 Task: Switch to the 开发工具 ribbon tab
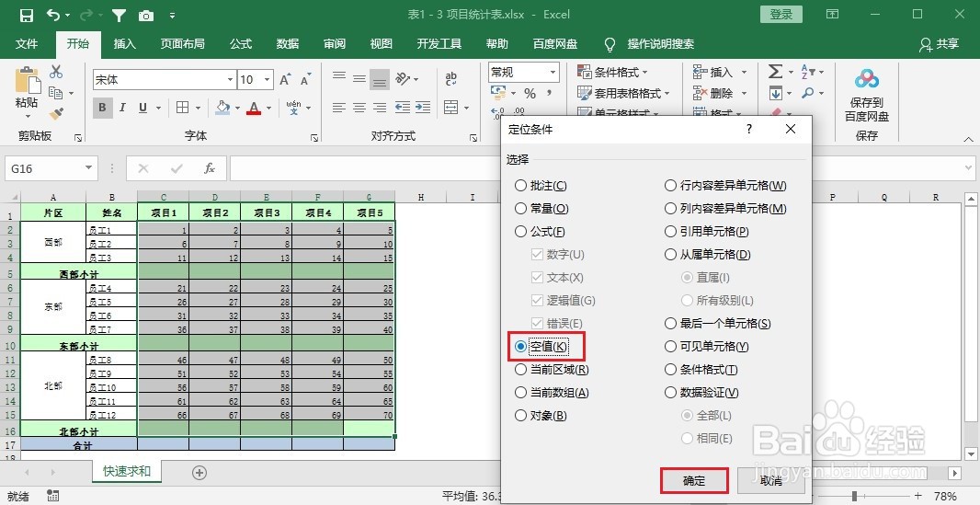pos(439,44)
